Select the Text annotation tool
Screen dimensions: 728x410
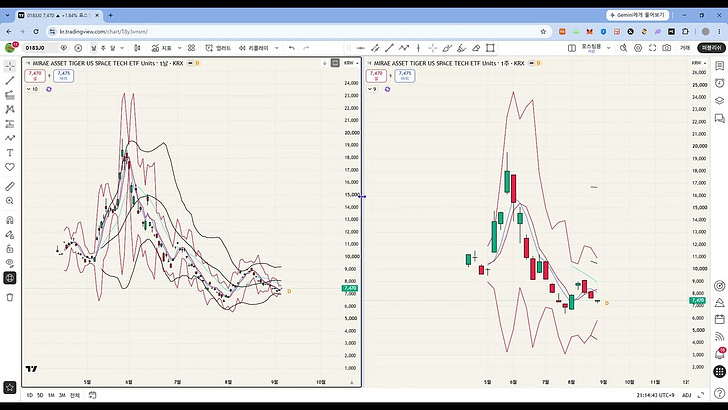point(10,153)
